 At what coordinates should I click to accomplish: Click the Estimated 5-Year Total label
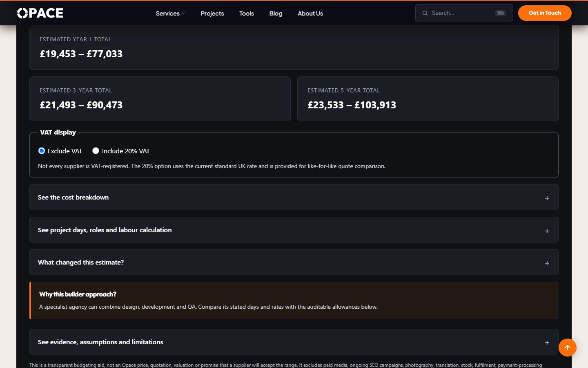[x=344, y=90]
